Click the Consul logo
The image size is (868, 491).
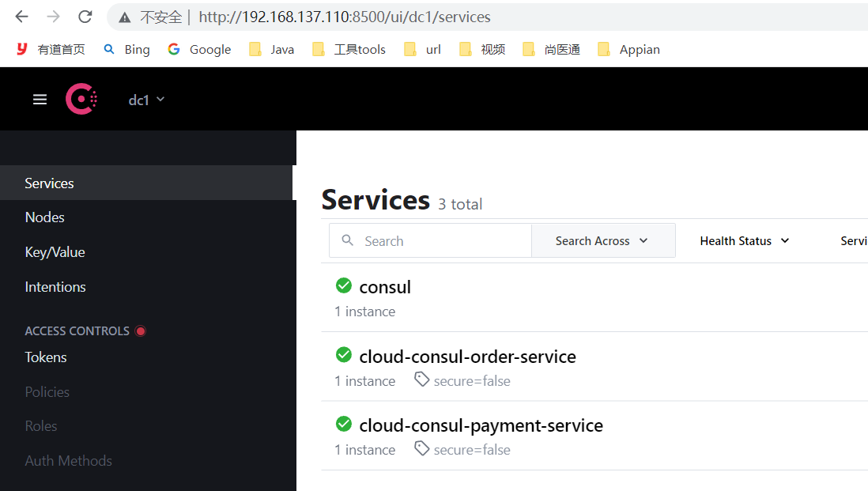coord(81,99)
